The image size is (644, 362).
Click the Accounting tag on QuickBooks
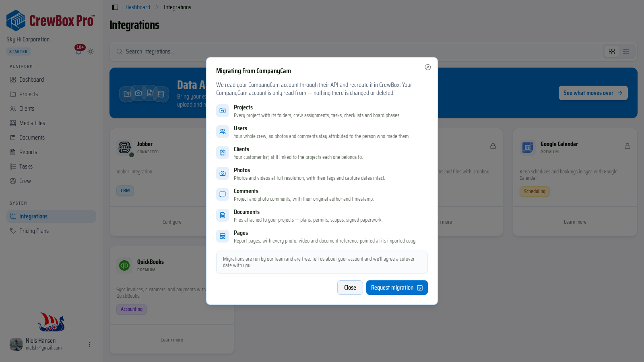(x=132, y=309)
